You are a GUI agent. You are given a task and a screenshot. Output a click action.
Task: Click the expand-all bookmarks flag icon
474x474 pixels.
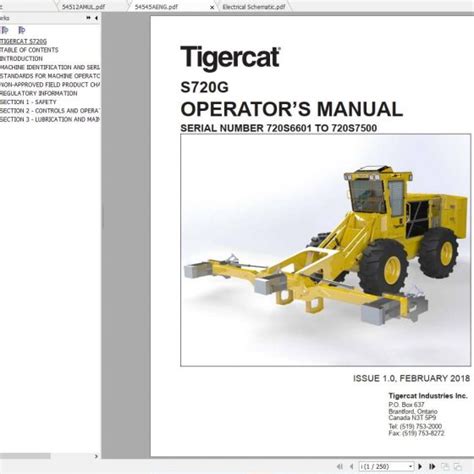pyautogui.click(x=5, y=30)
